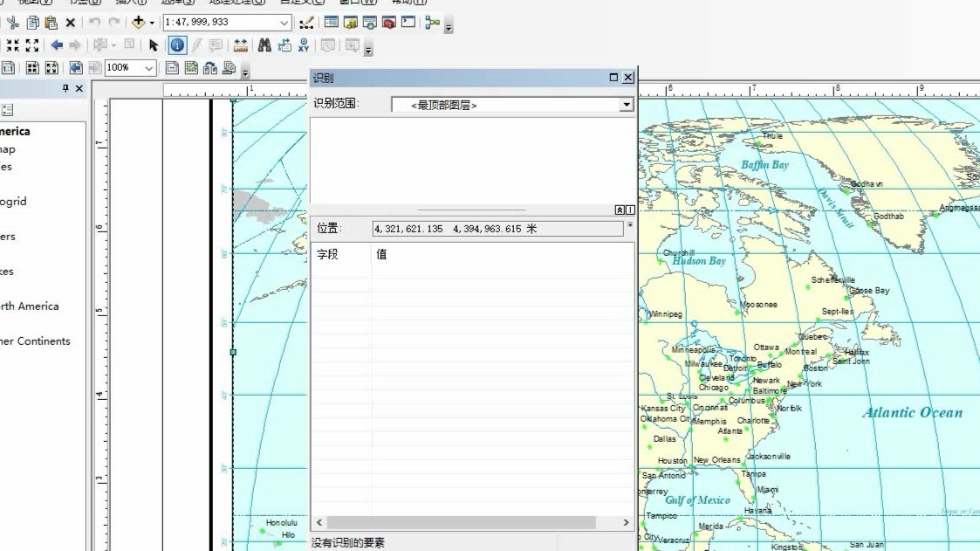Open the map scale 1:47,999,933 dropdown
This screenshot has height=551, width=980.
point(285,24)
